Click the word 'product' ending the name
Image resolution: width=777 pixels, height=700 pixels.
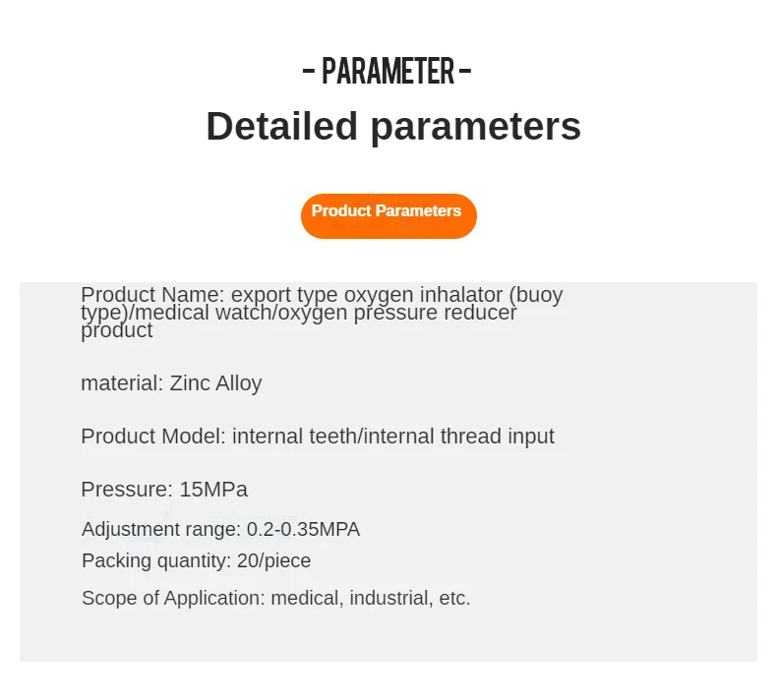(116, 330)
